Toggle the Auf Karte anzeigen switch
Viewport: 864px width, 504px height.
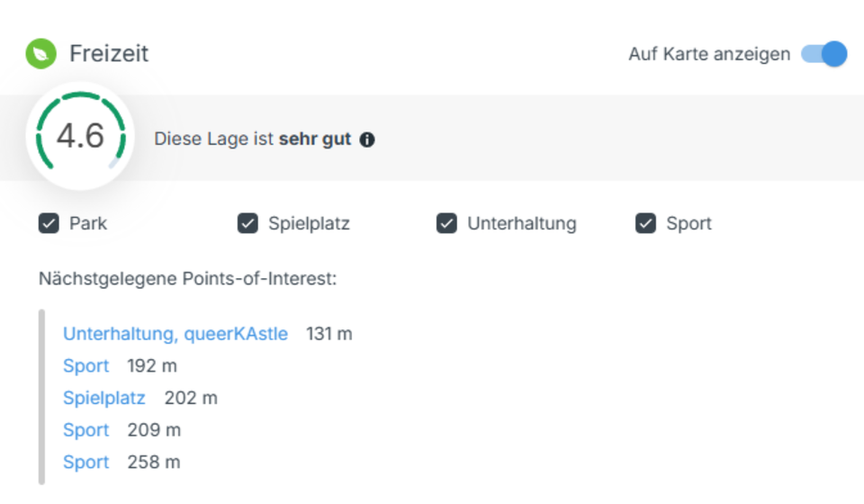click(x=824, y=54)
